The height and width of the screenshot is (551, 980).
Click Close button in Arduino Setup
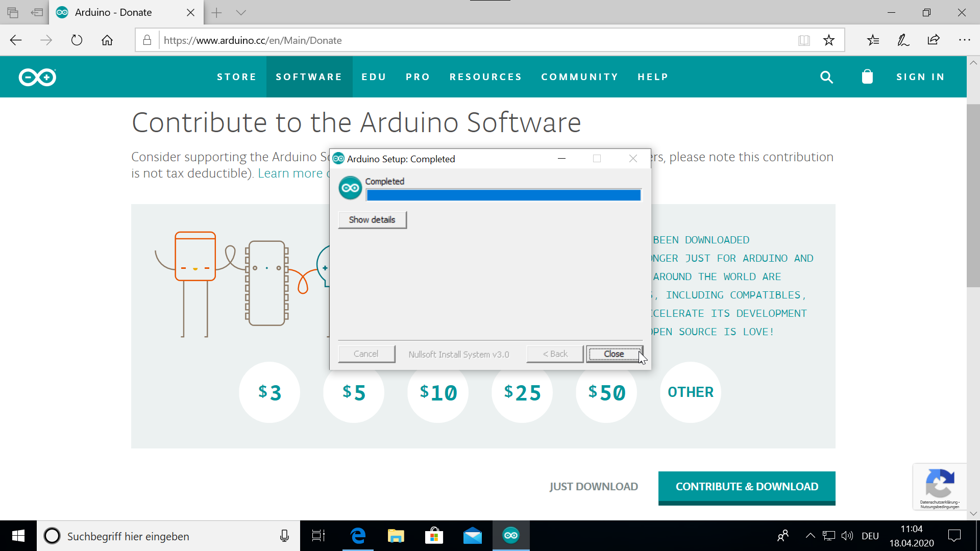614,354
